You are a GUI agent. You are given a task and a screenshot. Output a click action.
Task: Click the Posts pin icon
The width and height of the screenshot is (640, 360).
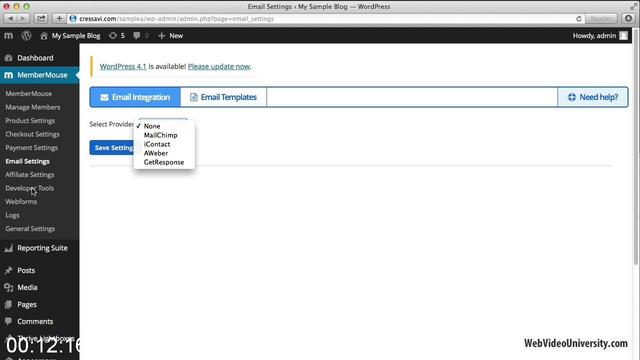(8, 270)
